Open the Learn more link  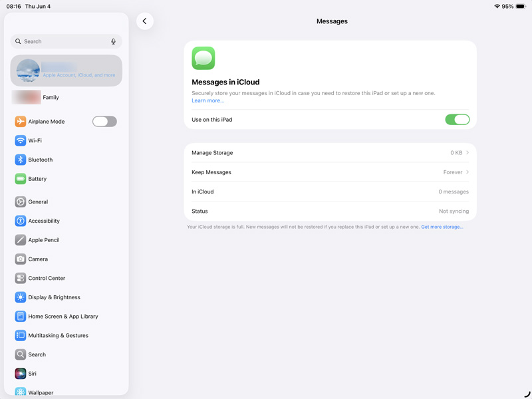[208, 100]
